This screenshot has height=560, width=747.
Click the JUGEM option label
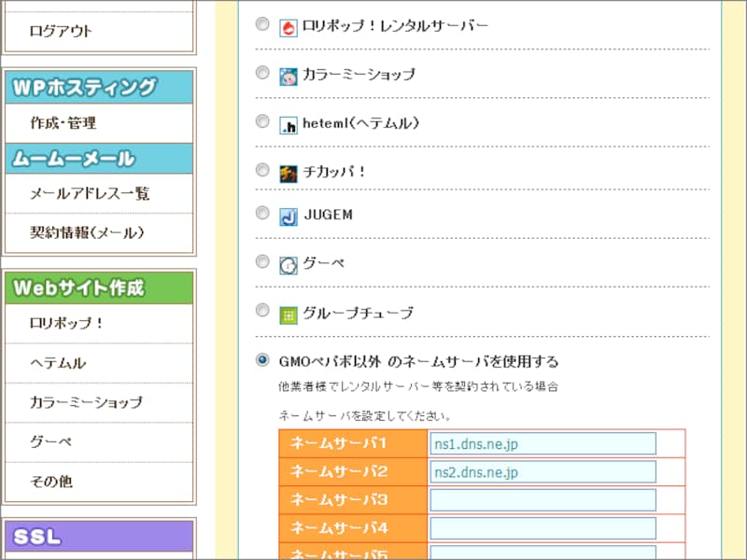tap(329, 215)
